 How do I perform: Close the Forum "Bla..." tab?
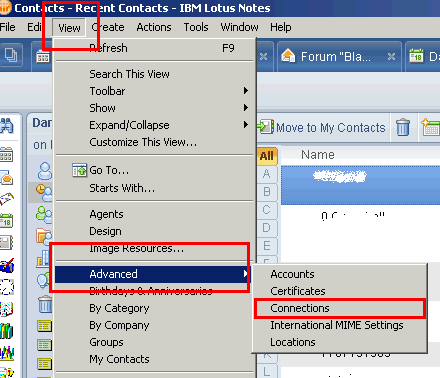(391, 57)
